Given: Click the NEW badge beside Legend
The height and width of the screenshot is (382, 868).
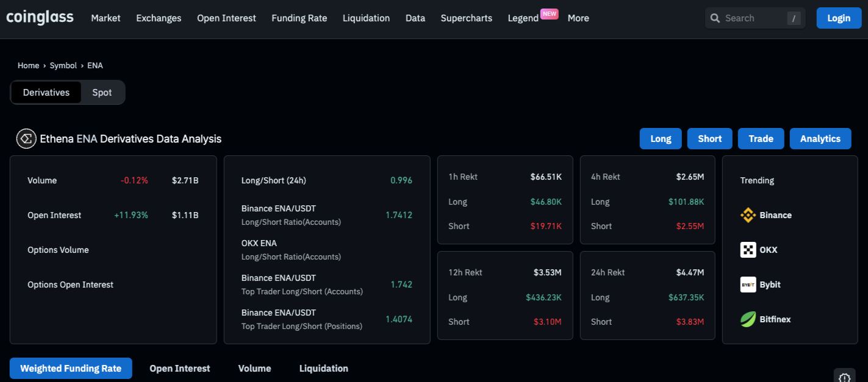Looking at the screenshot, I should [550, 13].
